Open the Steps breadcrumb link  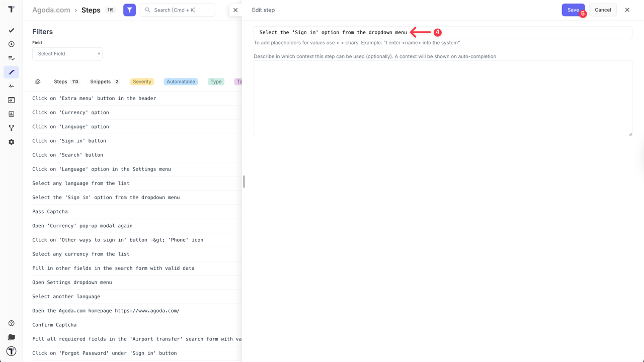[x=91, y=10]
